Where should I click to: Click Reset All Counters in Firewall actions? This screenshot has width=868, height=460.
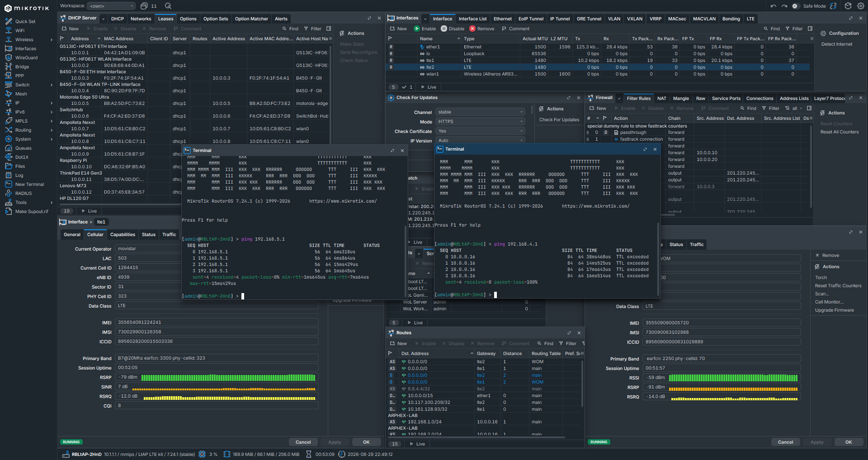840,132
